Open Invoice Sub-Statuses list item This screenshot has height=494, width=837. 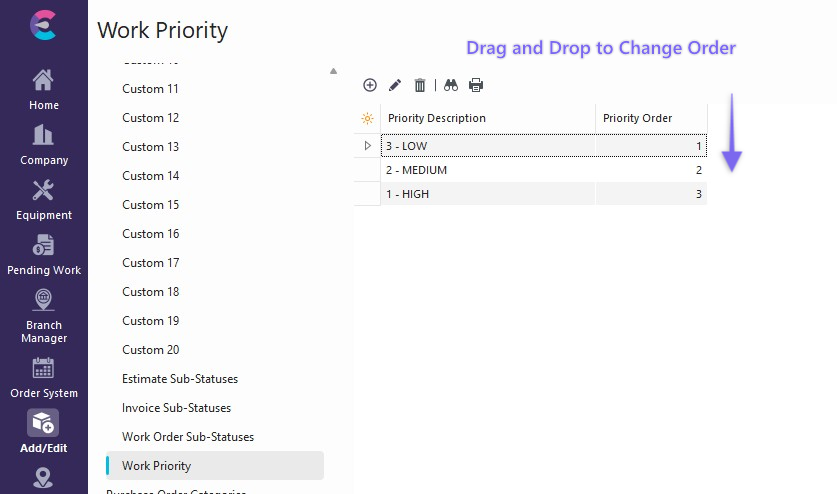(176, 408)
